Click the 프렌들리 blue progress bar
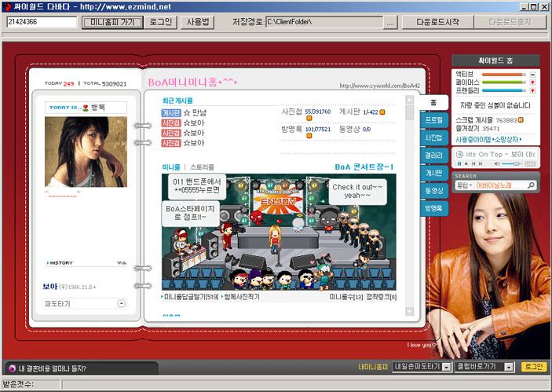This screenshot has height=392, width=552. pos(504,90)
